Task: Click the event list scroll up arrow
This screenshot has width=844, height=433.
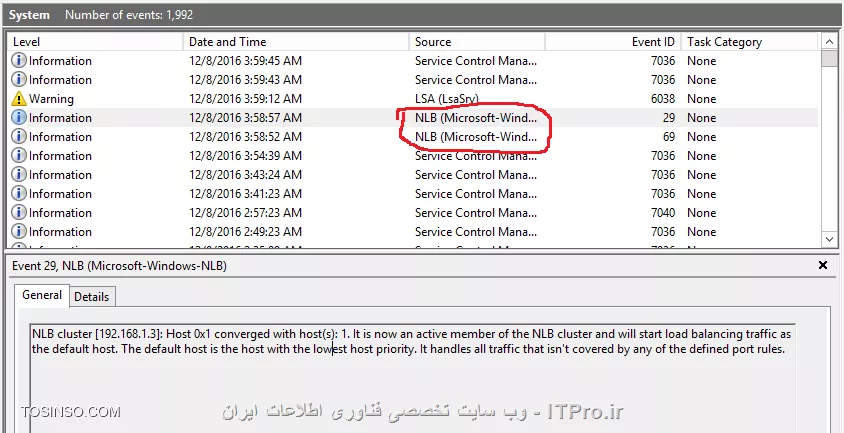Action: pos(829,41)
